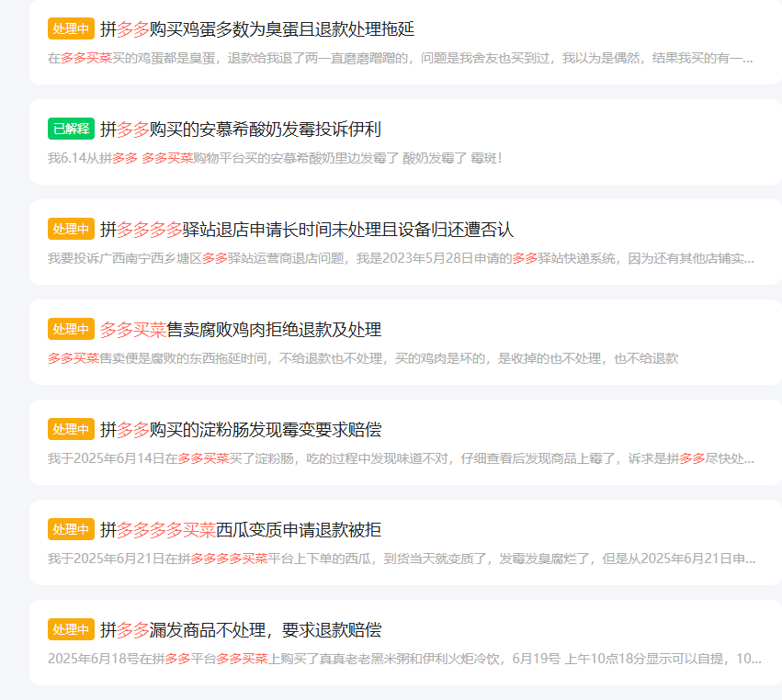782x700 pixels.
Task: Open the 淀粉肠发现霉变要求赔偿 complaint title
Action: [x=241, y=429]
